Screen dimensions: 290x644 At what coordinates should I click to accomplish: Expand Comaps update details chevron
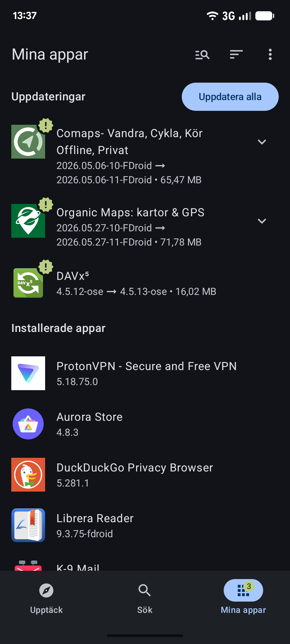pyautogui.click(x=262, y=142)
